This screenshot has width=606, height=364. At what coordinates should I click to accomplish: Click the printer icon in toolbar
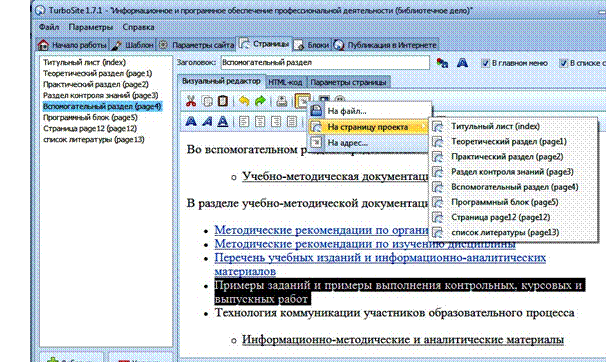282,101
